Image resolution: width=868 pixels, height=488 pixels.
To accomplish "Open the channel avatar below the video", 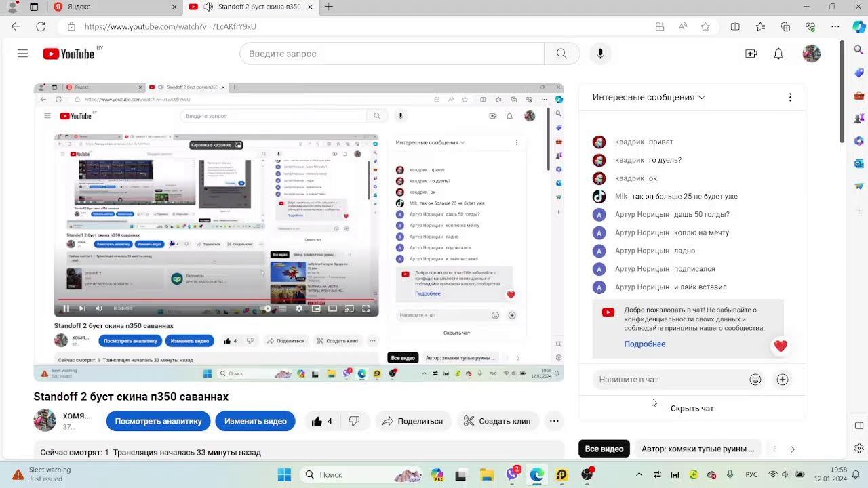I will pyautogui.click(x=45, y=420).
